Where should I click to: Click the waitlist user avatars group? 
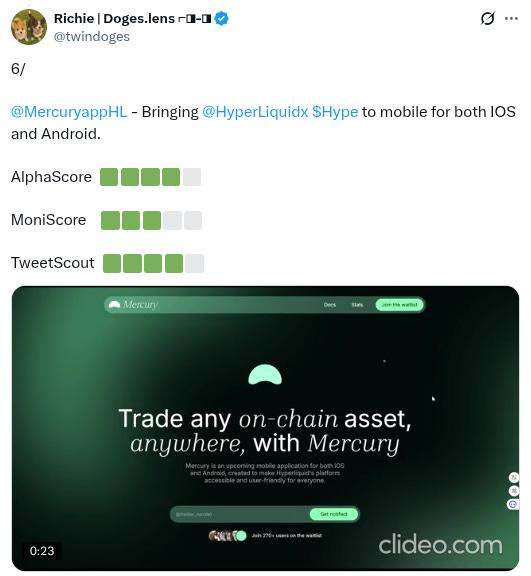point(227,536)
